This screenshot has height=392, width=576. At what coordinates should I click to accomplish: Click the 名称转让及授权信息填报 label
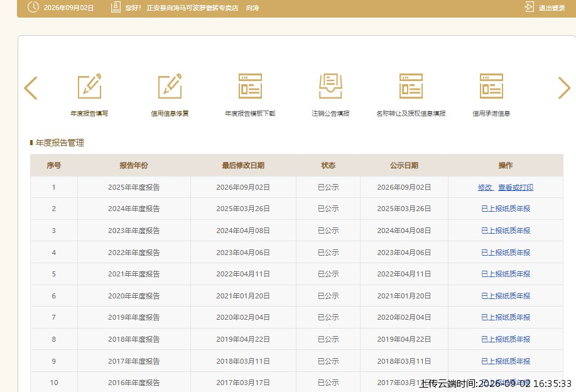pyautogui.click(x=411, y=114)
